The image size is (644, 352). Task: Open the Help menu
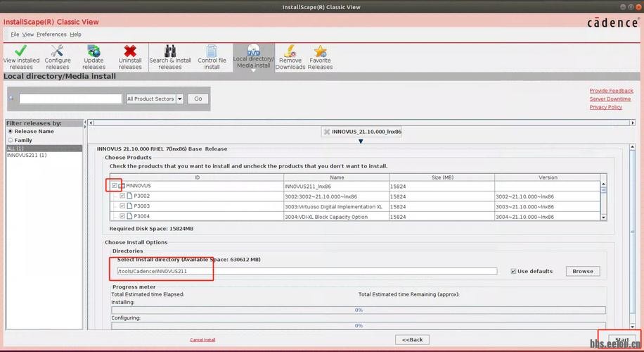tap(75, 34)
